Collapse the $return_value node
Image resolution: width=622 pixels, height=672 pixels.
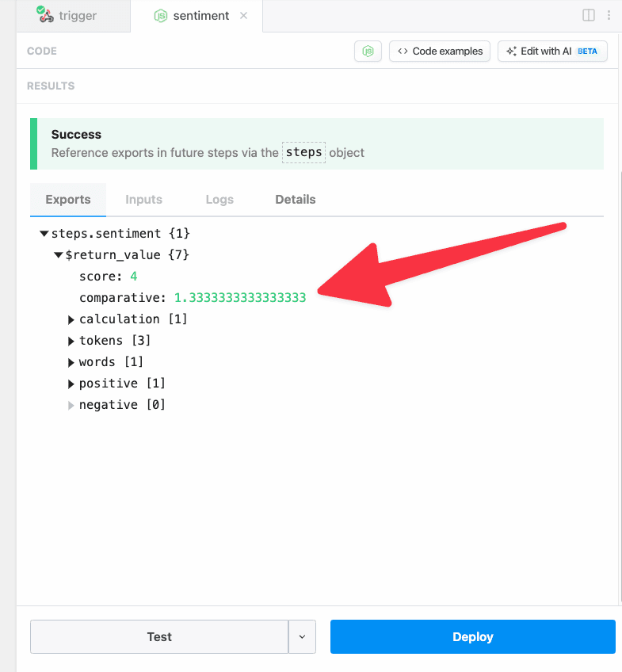coord(59,255)
